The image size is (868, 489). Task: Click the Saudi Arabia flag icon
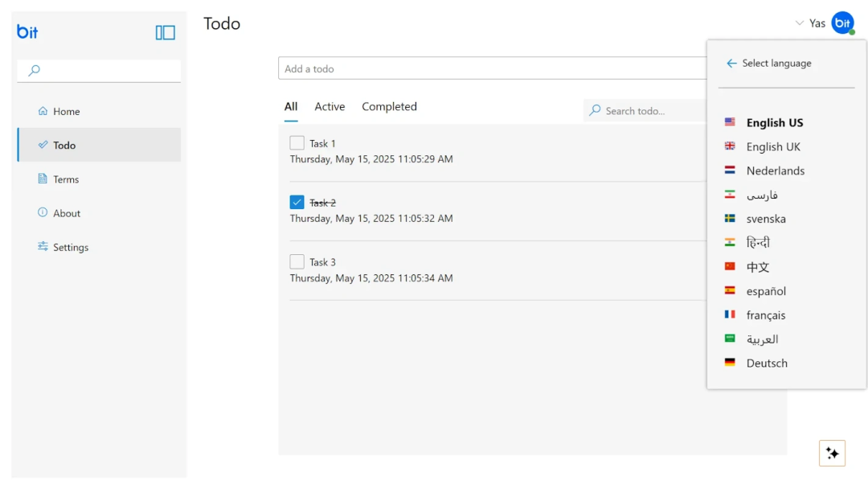730,339
